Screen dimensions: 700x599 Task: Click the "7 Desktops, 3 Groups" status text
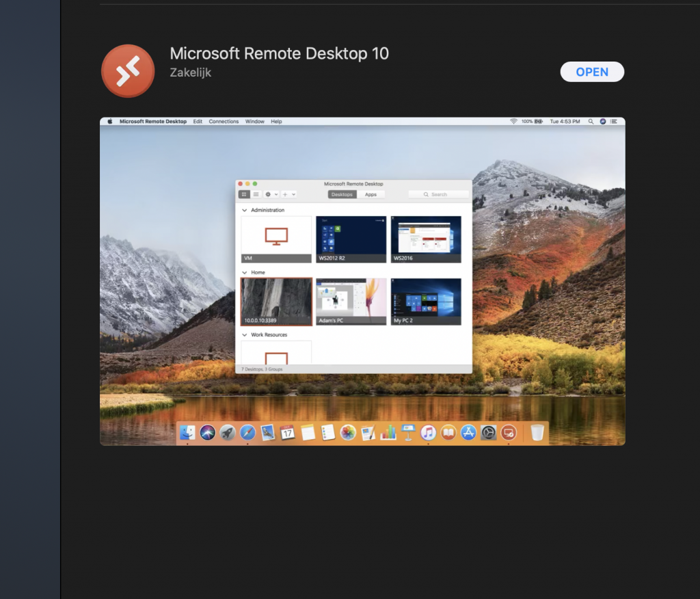click(x=262, y=369)
